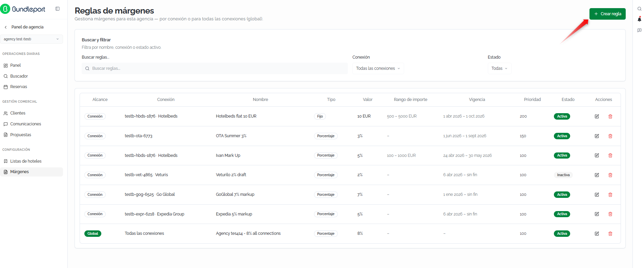Expand the Todas las conexiones filter
The image size is (644, 268).
pyautogui.click(x=378, y=68)
